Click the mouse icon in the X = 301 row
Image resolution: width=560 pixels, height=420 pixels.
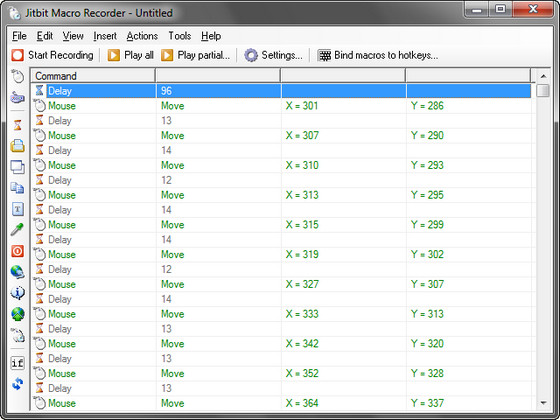click(x=40, y=105)
